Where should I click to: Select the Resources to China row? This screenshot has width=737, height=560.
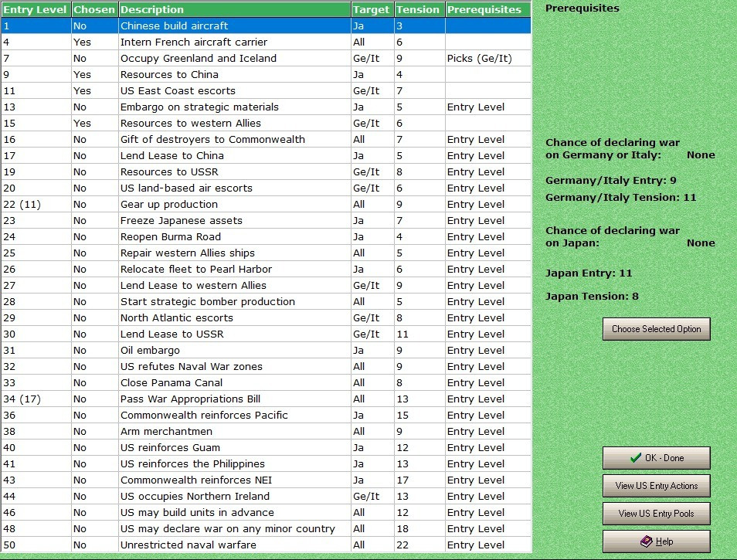266,75
